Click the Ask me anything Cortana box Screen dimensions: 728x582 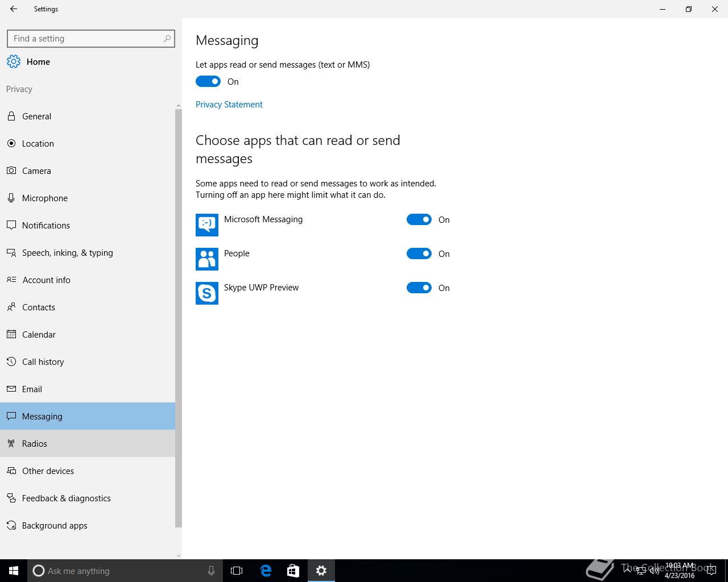(124, 571)
